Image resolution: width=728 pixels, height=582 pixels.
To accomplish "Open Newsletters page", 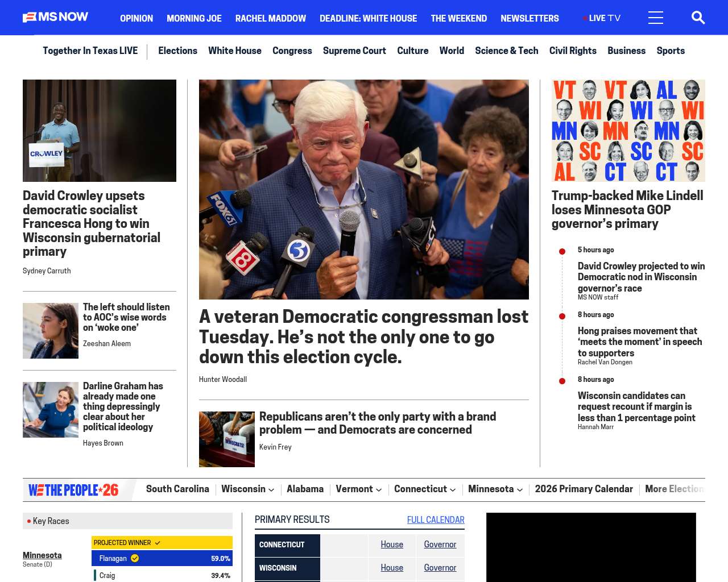I will coord(530,18).
